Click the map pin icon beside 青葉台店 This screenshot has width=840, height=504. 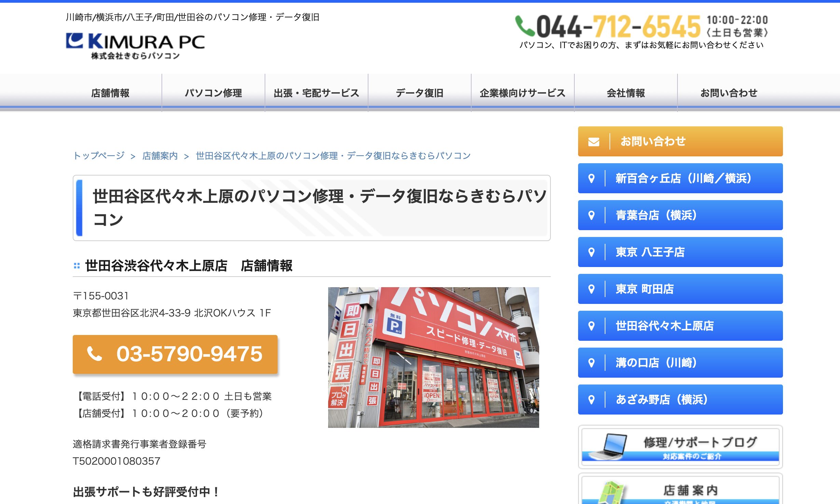coord(591,215)
